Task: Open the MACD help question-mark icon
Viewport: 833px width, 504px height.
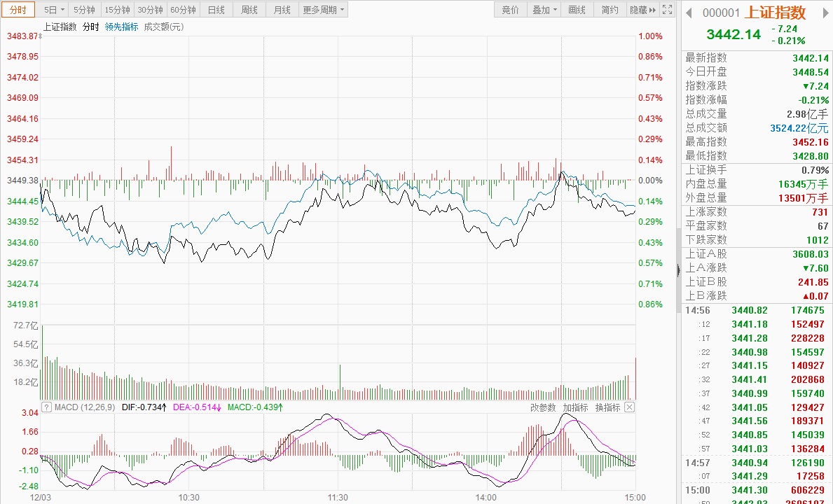Action: tap(46, 407)
